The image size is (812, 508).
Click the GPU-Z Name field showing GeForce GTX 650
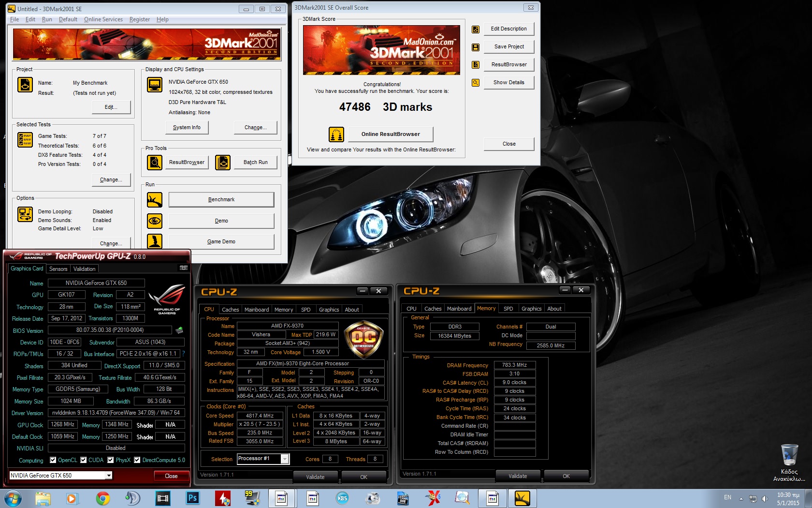click(96, 283)
